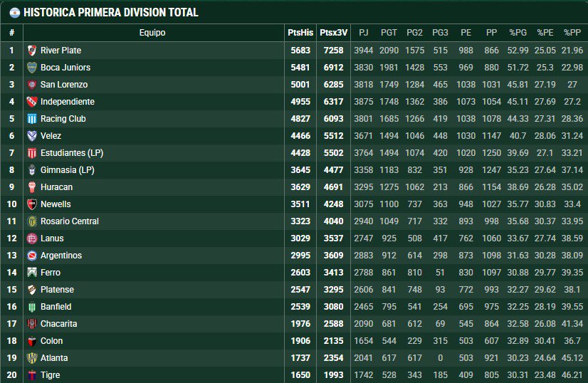588x383 pixels.
Task: Open the Ferro team name
Action: [x=51, y=273]
